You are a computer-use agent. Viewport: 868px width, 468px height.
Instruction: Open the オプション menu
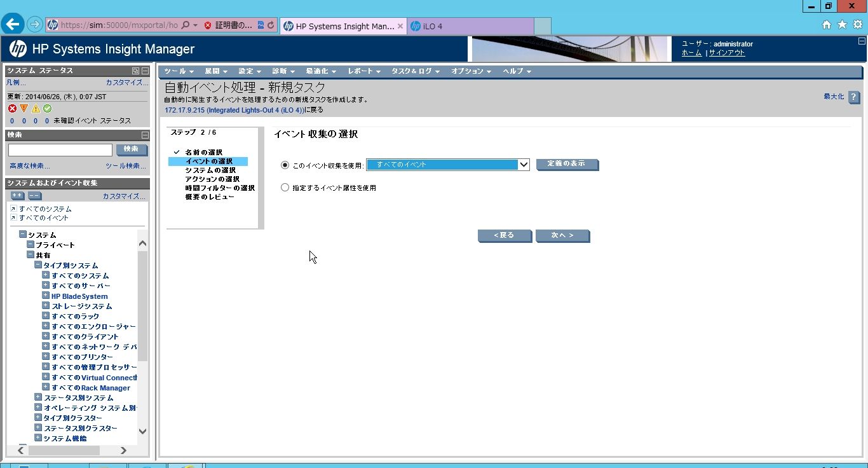click(x=471, y=71)
